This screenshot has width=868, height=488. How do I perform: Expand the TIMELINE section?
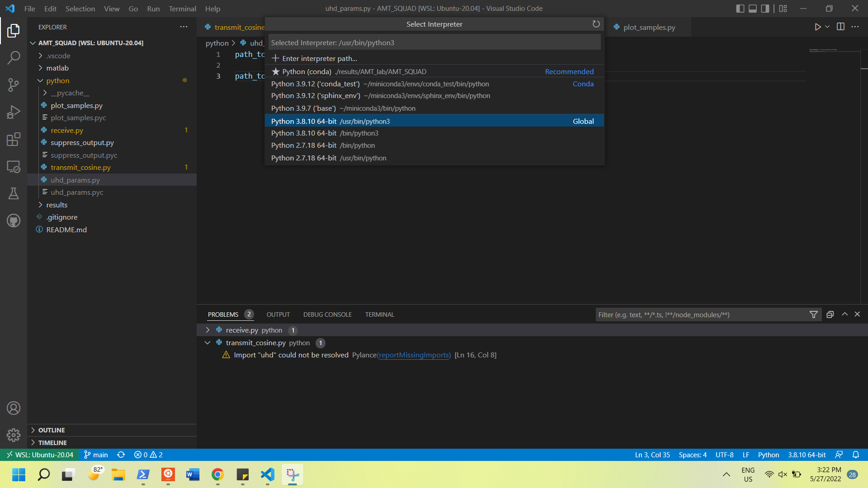52,443
